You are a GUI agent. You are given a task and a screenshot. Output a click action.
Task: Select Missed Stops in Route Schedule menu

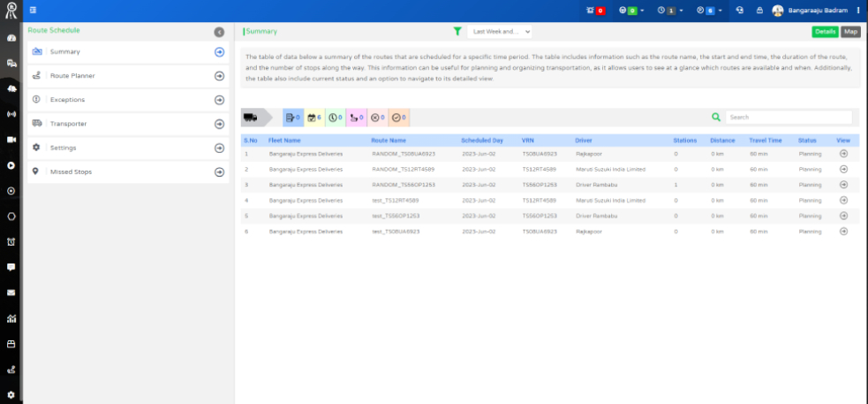[x=126, y=172]
